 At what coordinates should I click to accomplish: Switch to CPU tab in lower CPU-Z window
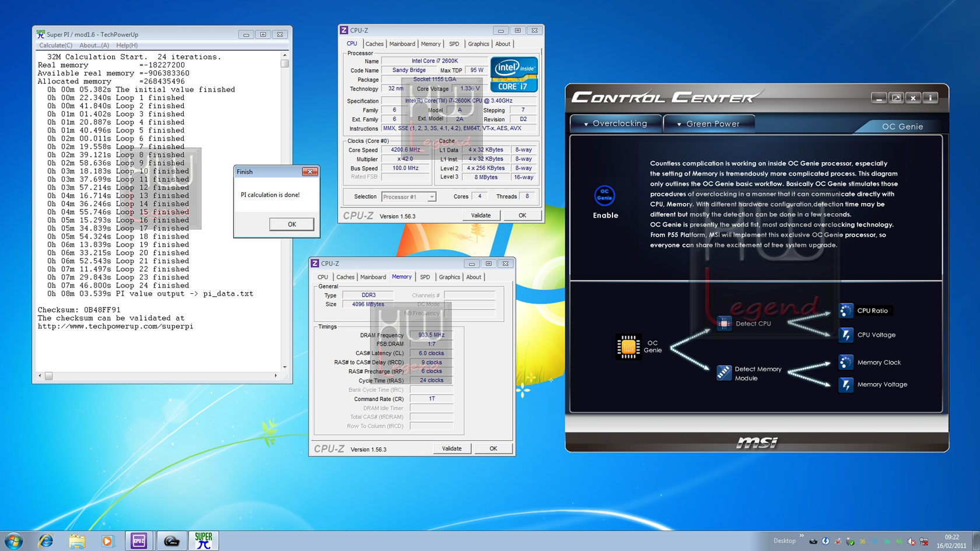point(323,277)
